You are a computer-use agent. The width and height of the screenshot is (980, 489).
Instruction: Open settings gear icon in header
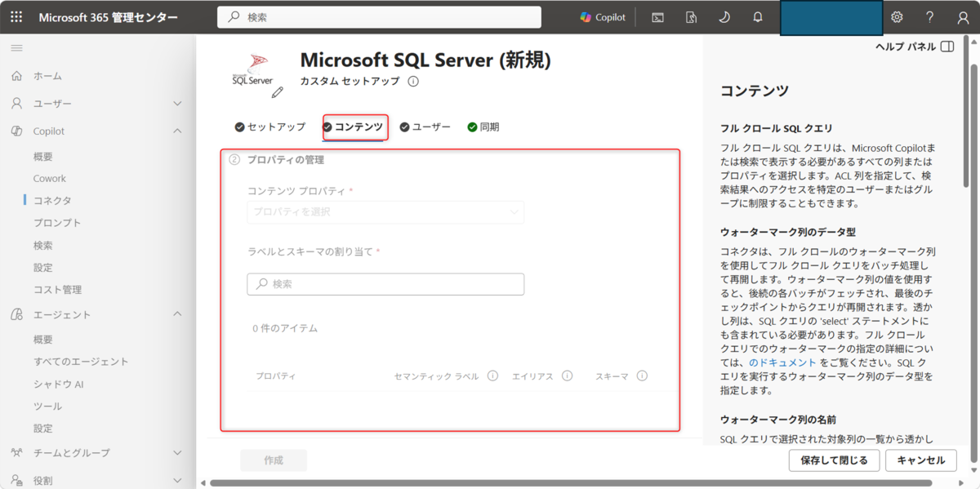coord(897,17)
